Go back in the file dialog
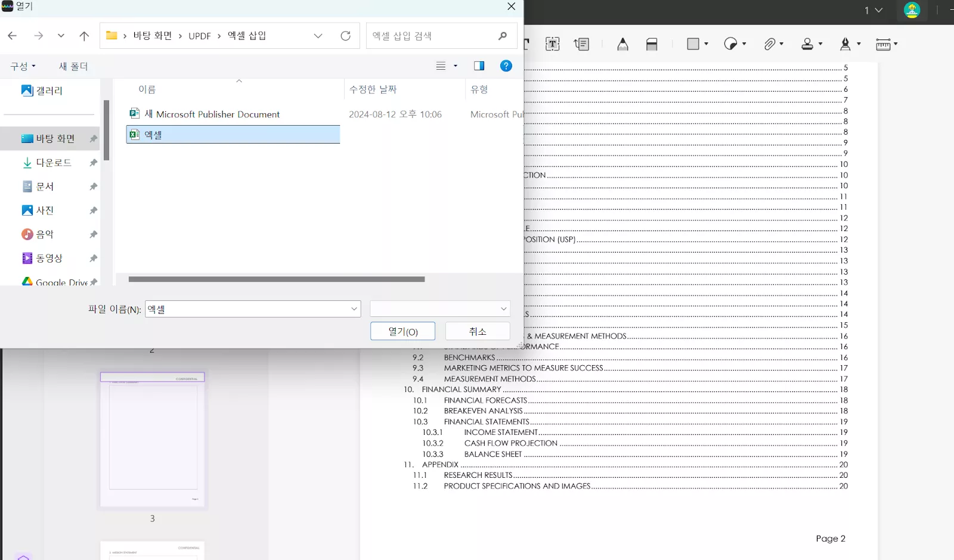The image size is (954, 560). coord(12,36)
